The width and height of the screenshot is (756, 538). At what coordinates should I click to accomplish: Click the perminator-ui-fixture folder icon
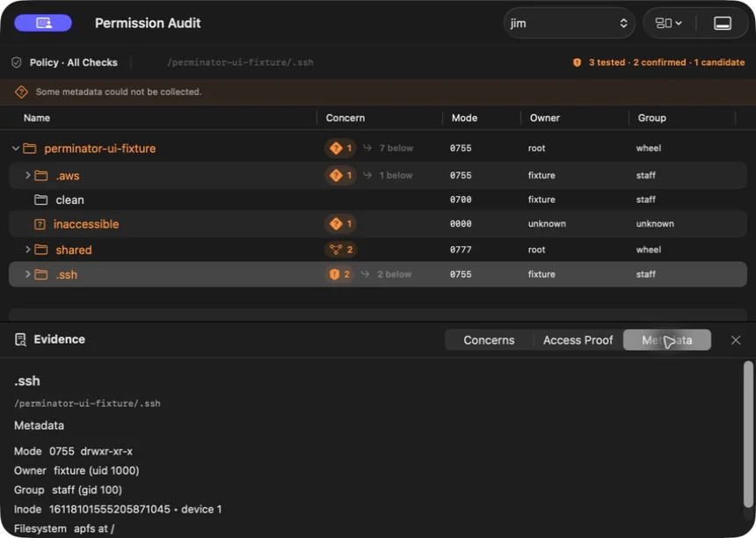[30, 148]
